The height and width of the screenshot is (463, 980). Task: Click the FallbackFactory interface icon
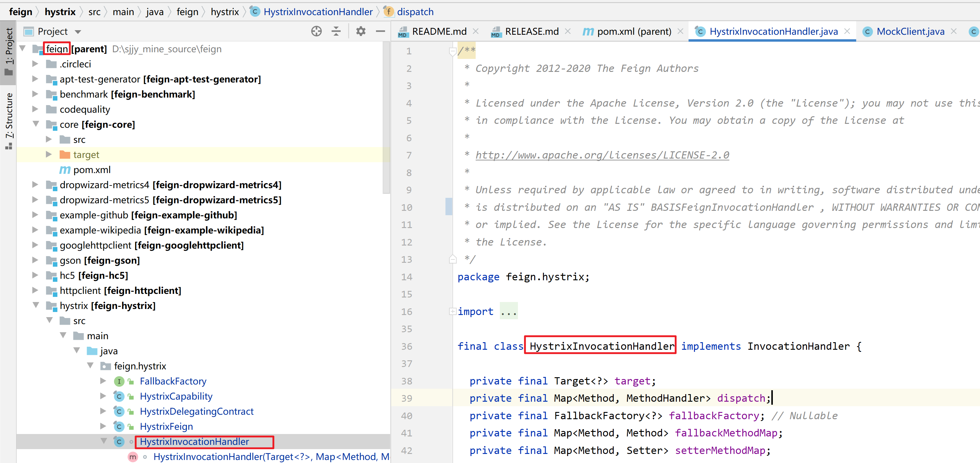[119, 381]
